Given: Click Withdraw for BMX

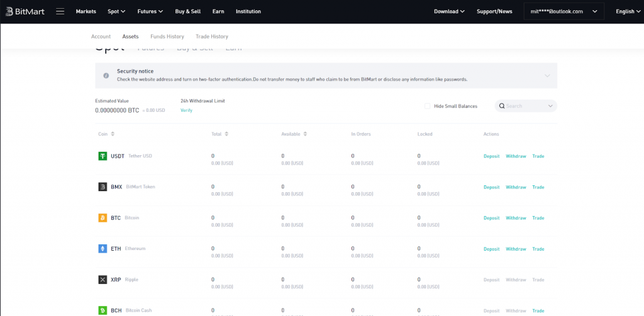Looking at the screenshot, I should 516,187.
